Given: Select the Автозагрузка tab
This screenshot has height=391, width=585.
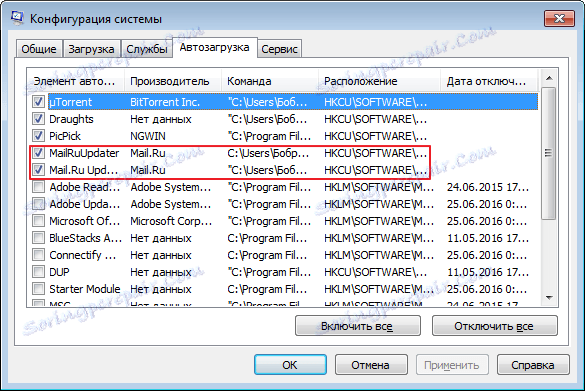Looking at the screenshot, I should click(x=215, y=47).
